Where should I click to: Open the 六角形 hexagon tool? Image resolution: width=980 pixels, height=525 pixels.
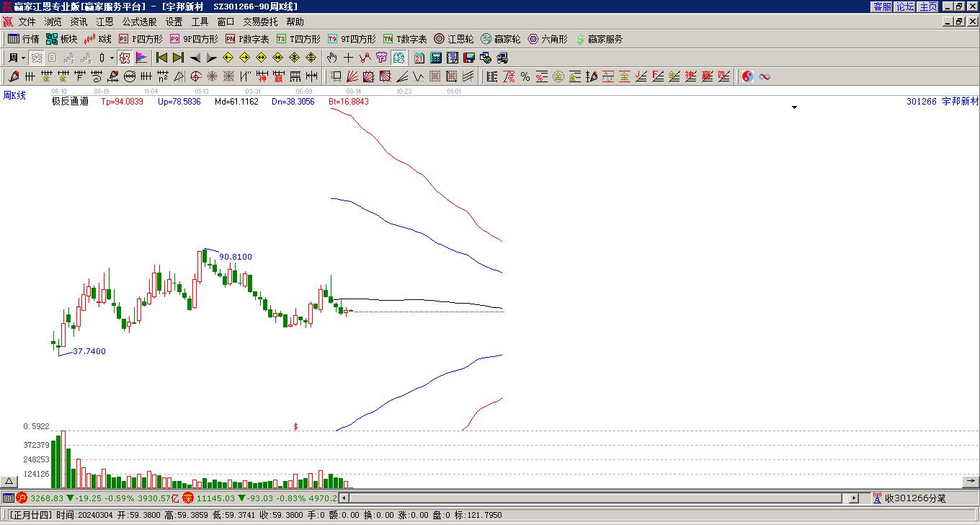[x=548, y=39]
